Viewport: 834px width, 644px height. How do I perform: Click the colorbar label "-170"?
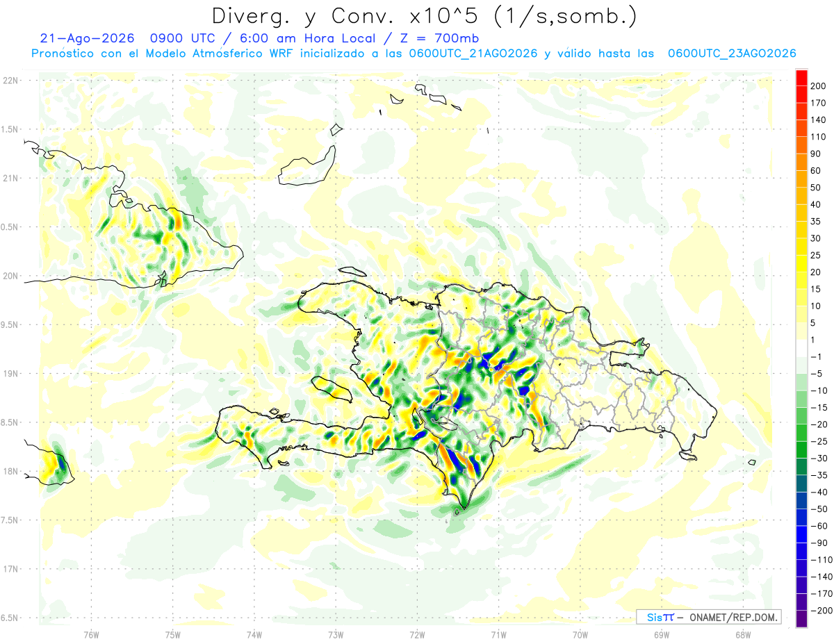click(x=823, y=594)
